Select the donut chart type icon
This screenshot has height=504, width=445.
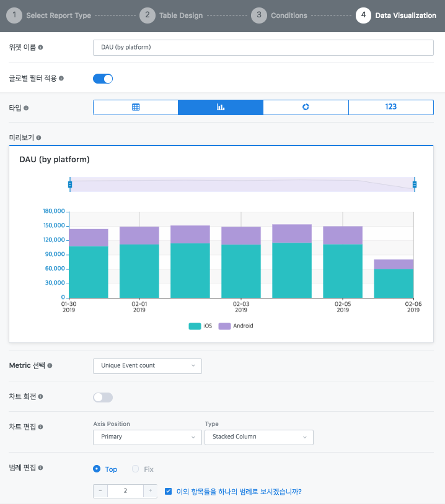tap(306, 107)
